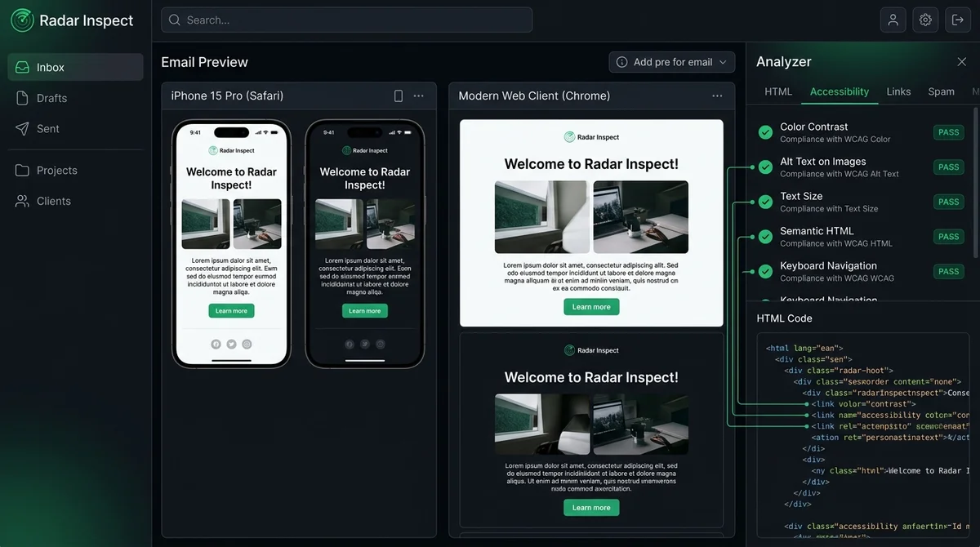Click the Sent paper-plane icon
This screenshot has width=980, height=547.
point(22,128)
